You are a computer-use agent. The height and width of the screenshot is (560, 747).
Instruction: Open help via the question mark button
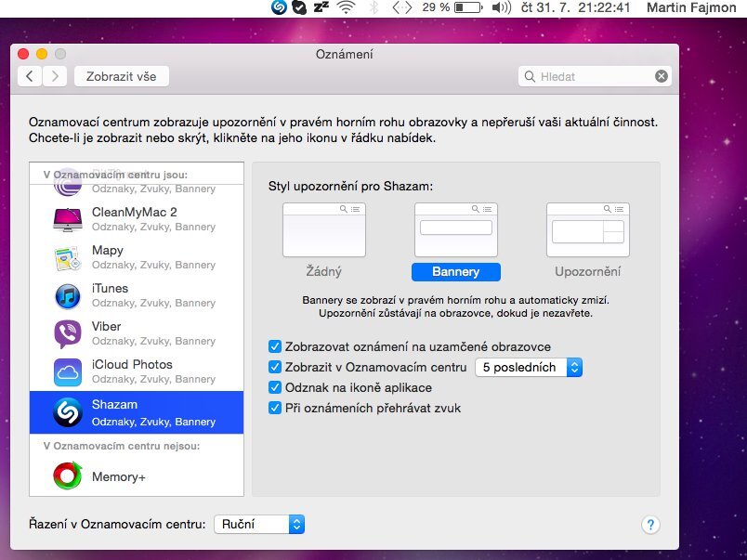(x=650, y=525)
